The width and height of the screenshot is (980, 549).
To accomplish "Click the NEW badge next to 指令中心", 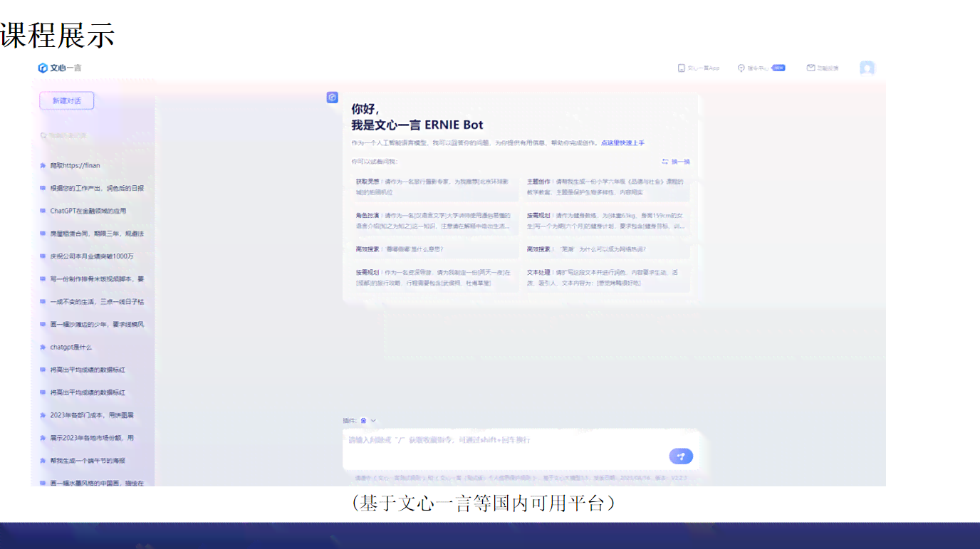I will pyautogui.click(x=778, y=68).
